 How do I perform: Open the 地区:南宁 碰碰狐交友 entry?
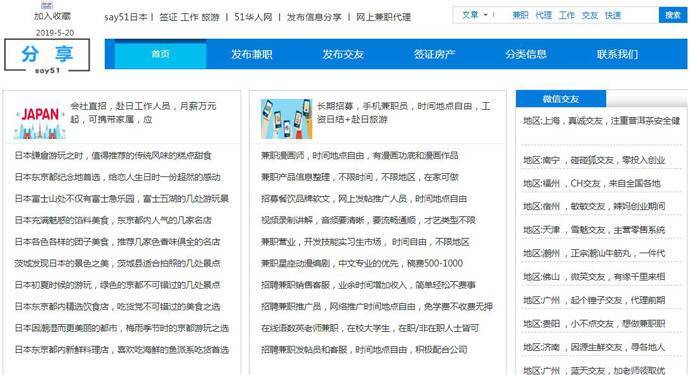tap(594, 160)
